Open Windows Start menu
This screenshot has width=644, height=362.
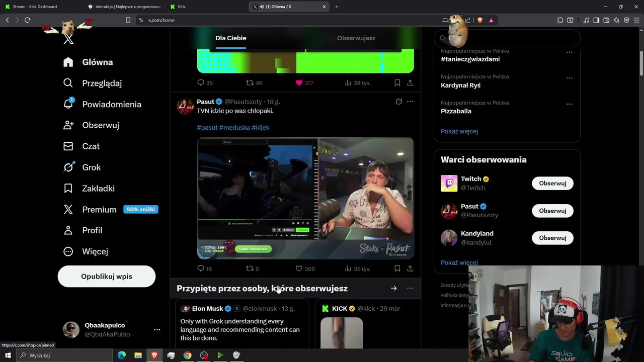8,355
